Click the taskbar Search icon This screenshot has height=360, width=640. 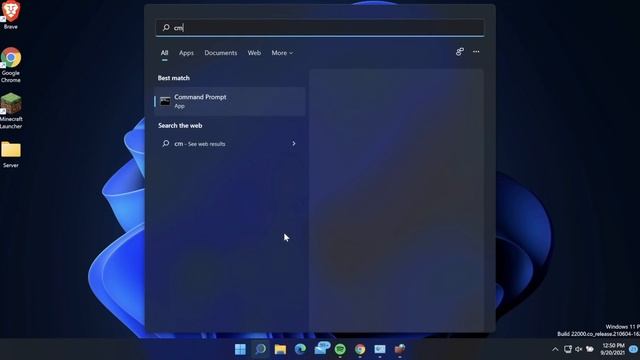pyautogui.click(x=260, y=349)
